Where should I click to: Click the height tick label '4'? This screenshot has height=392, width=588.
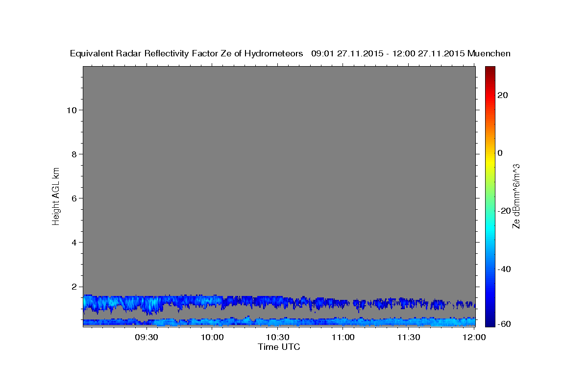(73, 242)
